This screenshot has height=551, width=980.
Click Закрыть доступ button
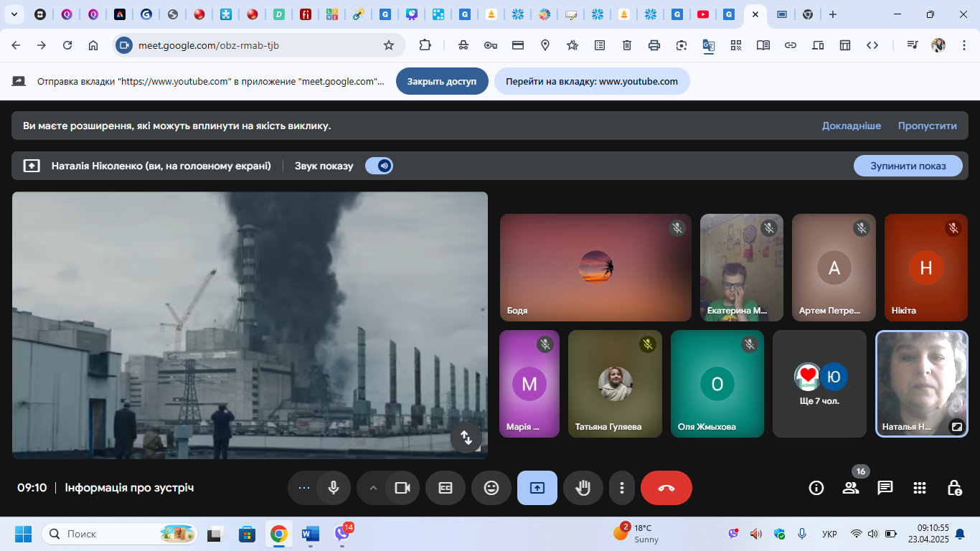442,81
